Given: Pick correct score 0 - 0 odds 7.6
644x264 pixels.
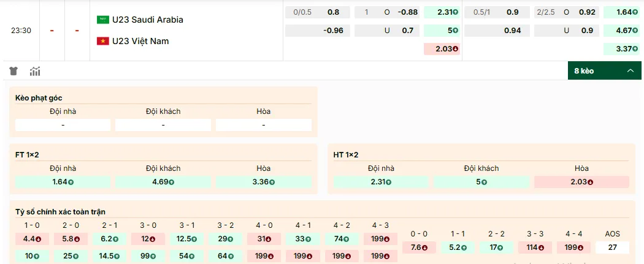Looking at the screenshot, I should 419,247.
